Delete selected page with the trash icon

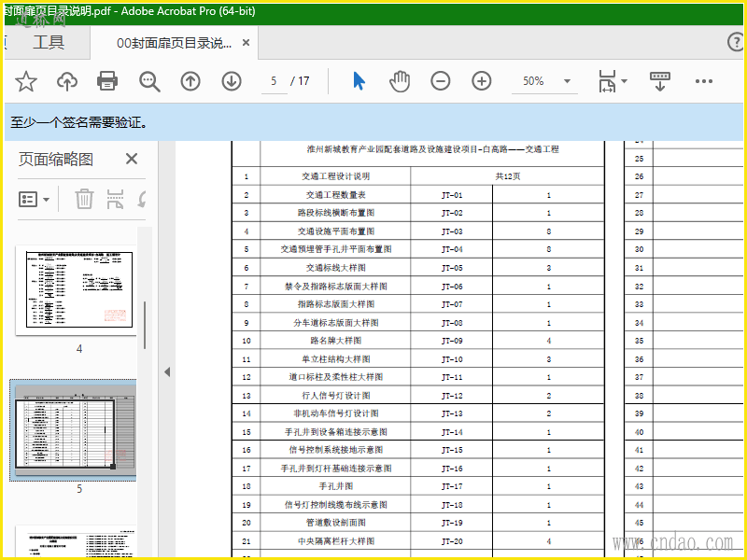click(84, 199)
